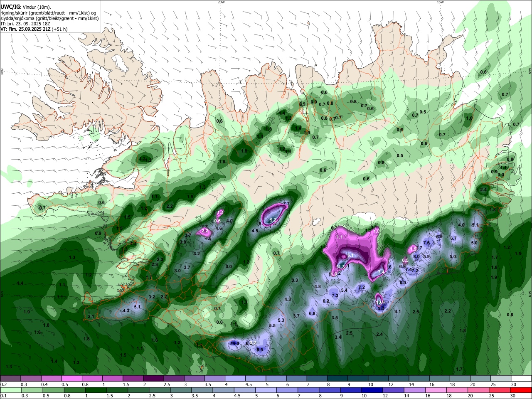Click the '11.3' precipitation value near the south coast
Image resolution: width=532 pixels, height=399 pixels.
pyautogui.click(x=235, y=343)
